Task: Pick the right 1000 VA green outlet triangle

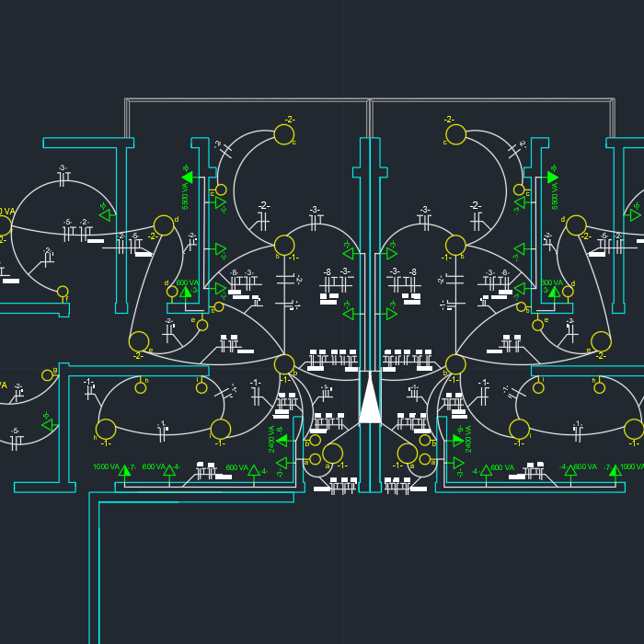Action: click(x=615, y=470)
